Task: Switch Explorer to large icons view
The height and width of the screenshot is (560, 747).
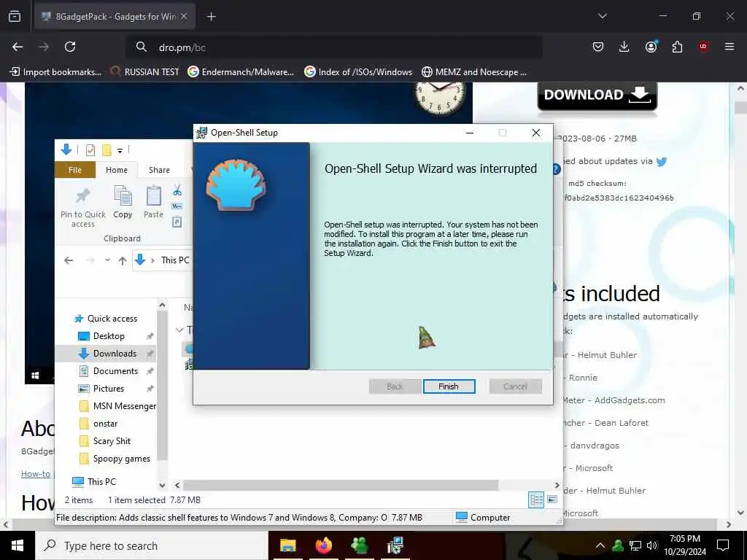Action: click(552, 499)
